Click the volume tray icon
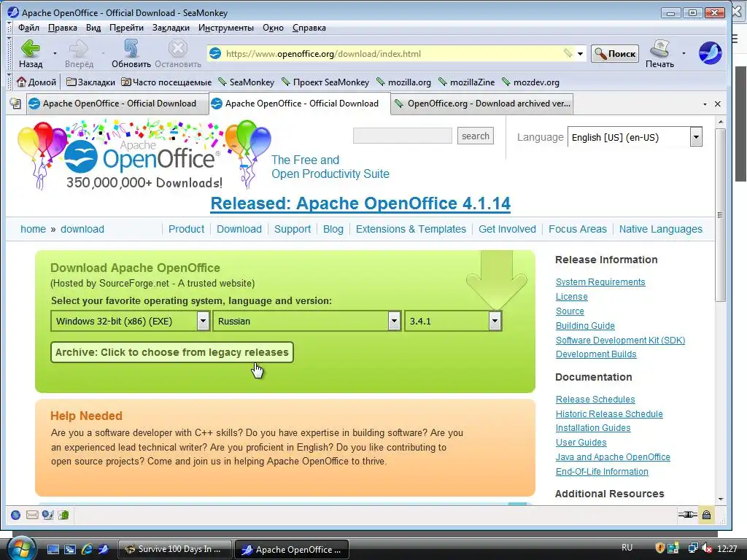 707,548
